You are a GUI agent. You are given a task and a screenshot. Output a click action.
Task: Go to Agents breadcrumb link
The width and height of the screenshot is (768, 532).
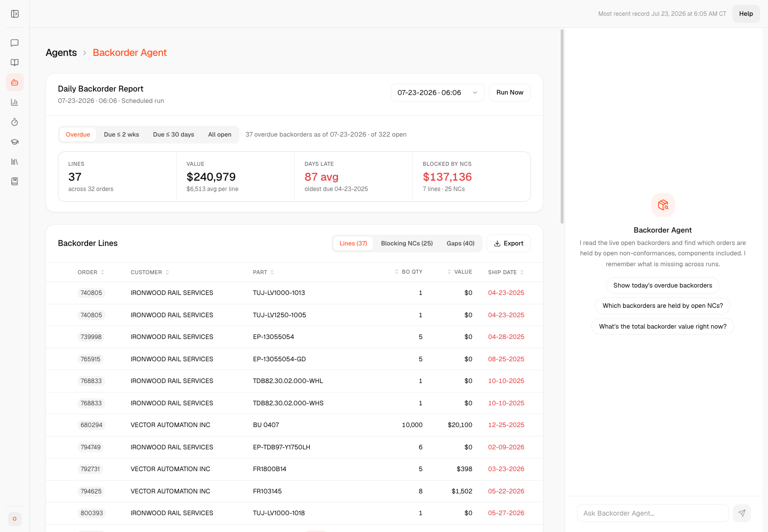61,52
